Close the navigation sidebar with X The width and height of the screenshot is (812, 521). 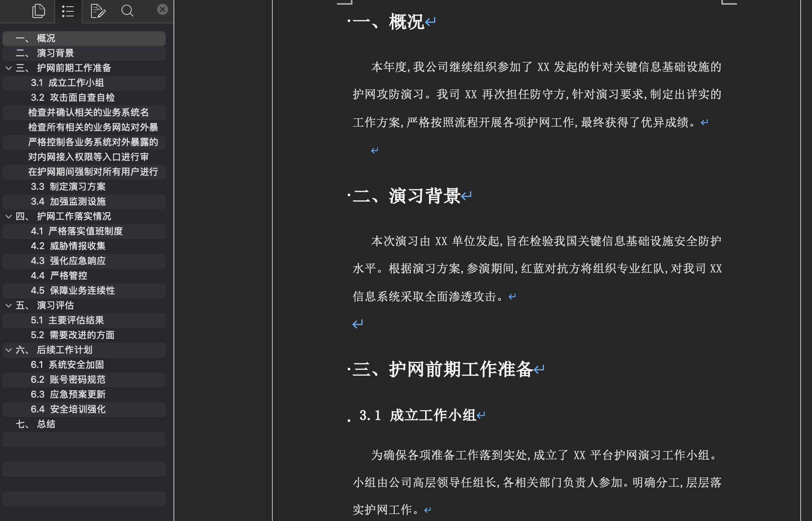[163, 9]
